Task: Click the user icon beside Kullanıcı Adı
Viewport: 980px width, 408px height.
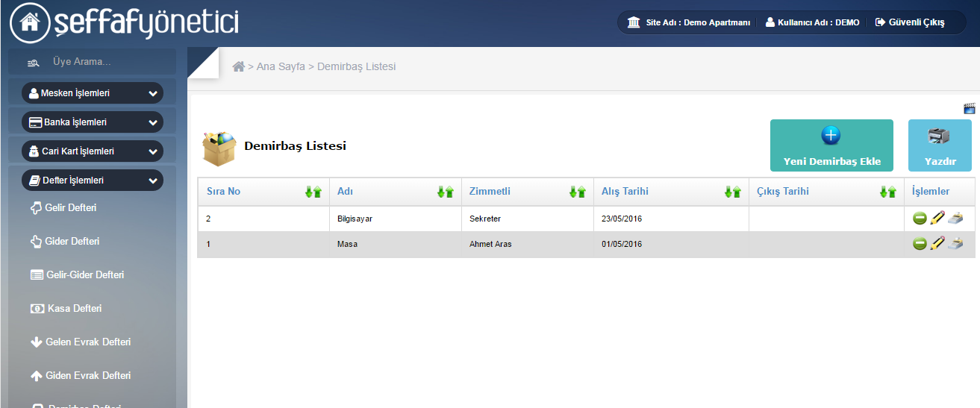Action: coord(770,22)
